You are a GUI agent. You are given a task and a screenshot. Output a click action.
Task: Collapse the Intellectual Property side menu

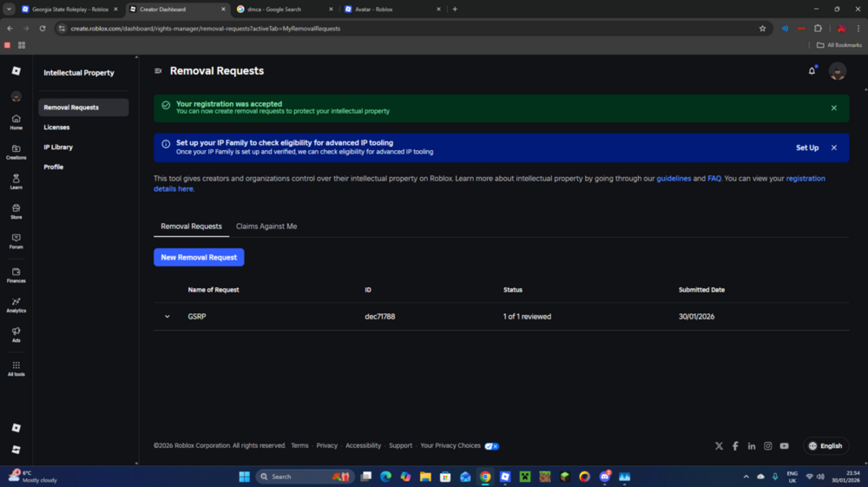[x=158, y=71]
